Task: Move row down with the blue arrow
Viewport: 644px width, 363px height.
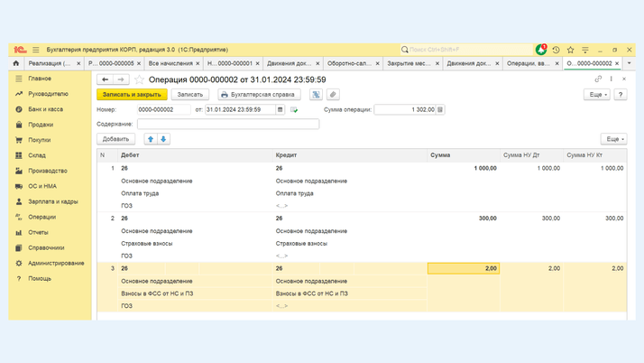Action: click(163, 139)
